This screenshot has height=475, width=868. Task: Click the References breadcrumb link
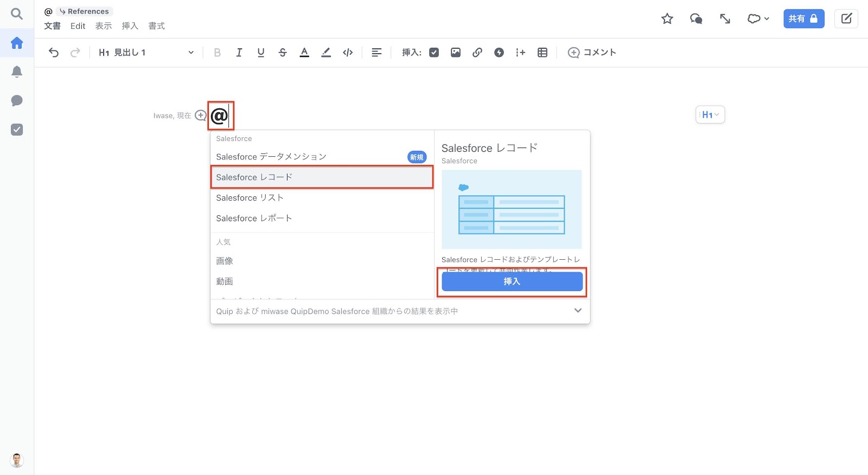(85, 11)
